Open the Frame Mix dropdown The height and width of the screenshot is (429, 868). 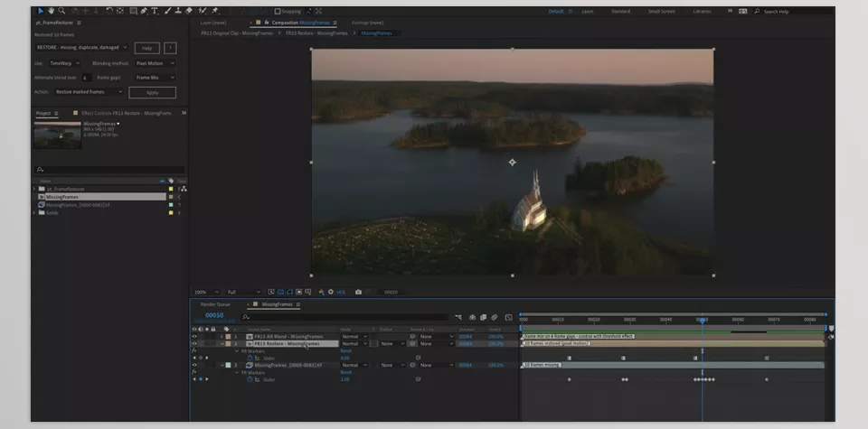155,78
